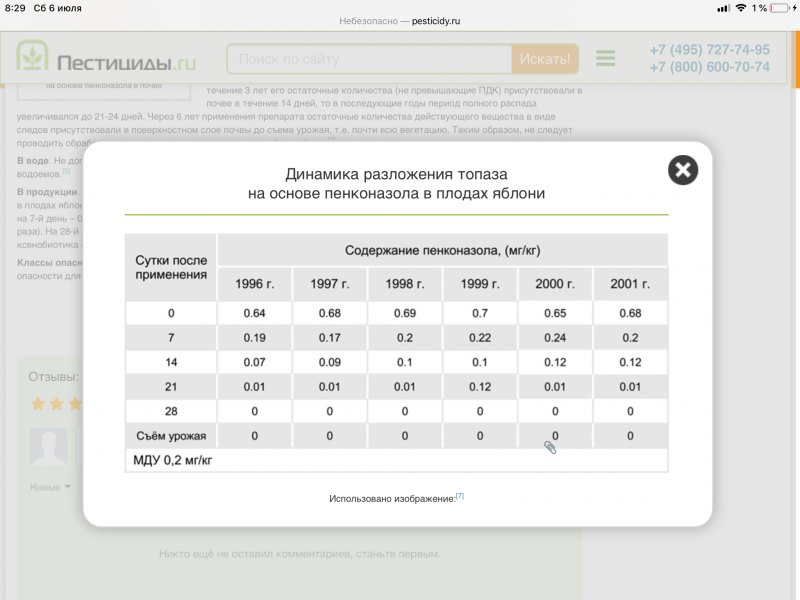This screenshot has height=600, width=800.
Task: Open reference [5] link in 'В воде' paragraph
Action: [x=66, y=171]
